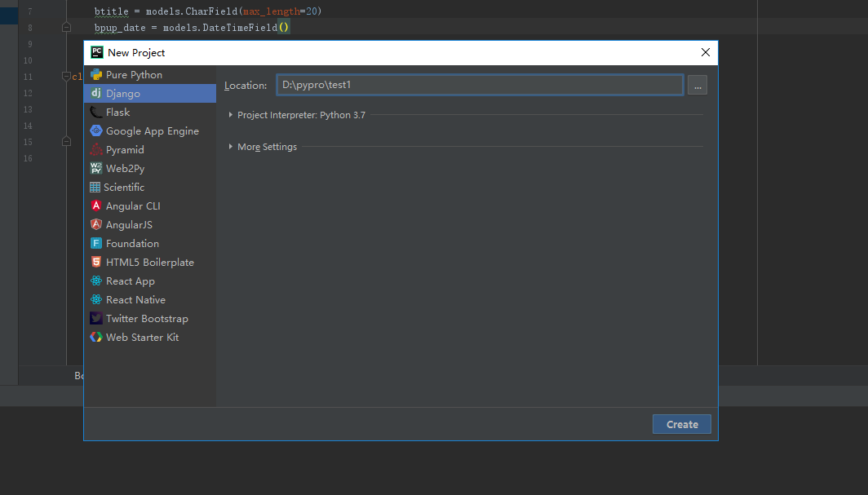
Task: Click the Twitter Bootstrap label
Action: pos(147,319)
